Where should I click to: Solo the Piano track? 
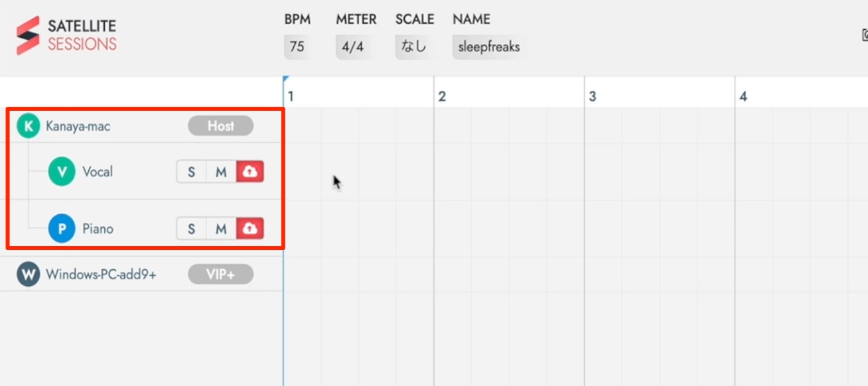pyautogui.click(x=192, y=229)
